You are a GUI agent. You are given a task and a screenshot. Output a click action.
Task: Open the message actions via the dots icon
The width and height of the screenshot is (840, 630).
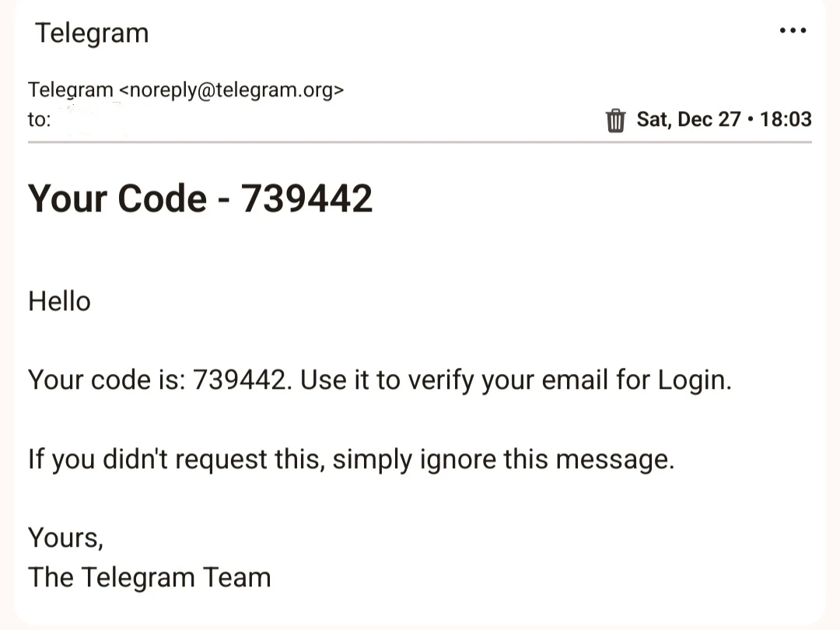793,30
